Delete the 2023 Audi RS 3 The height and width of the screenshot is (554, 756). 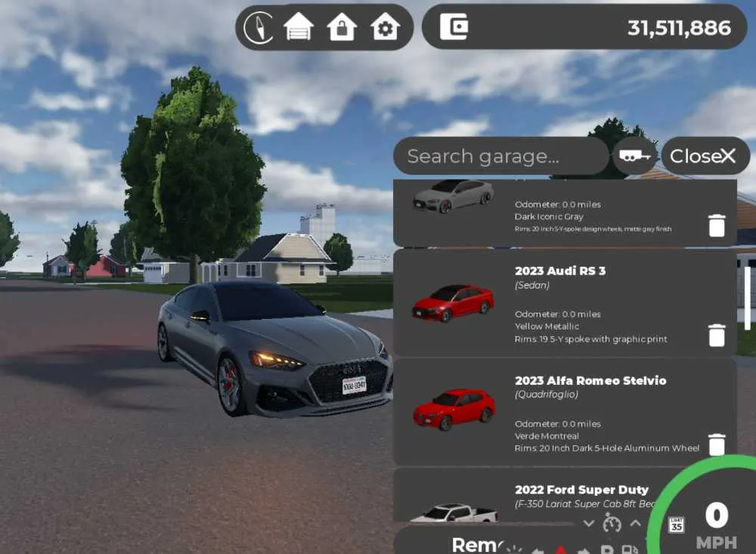(717, 335)
